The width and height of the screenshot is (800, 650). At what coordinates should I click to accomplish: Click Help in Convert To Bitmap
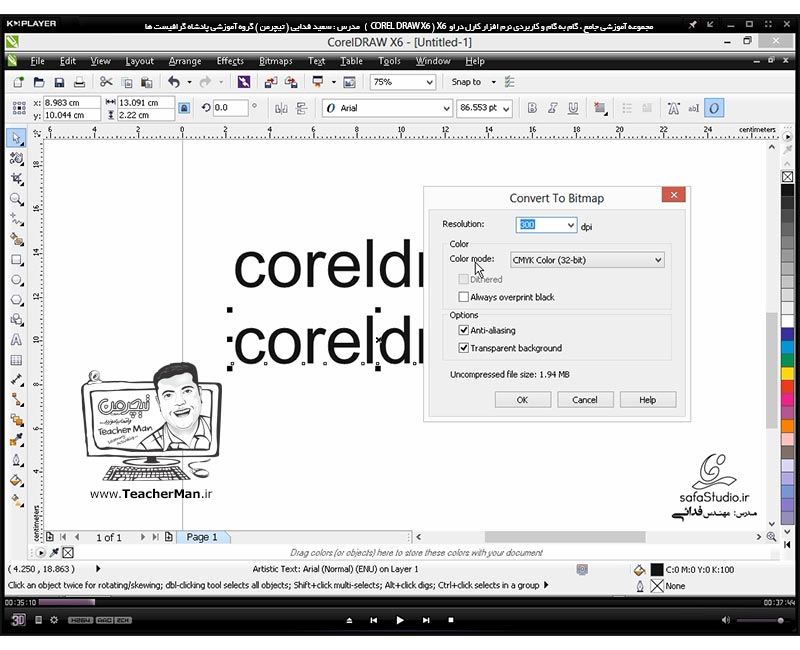(647, 399)
